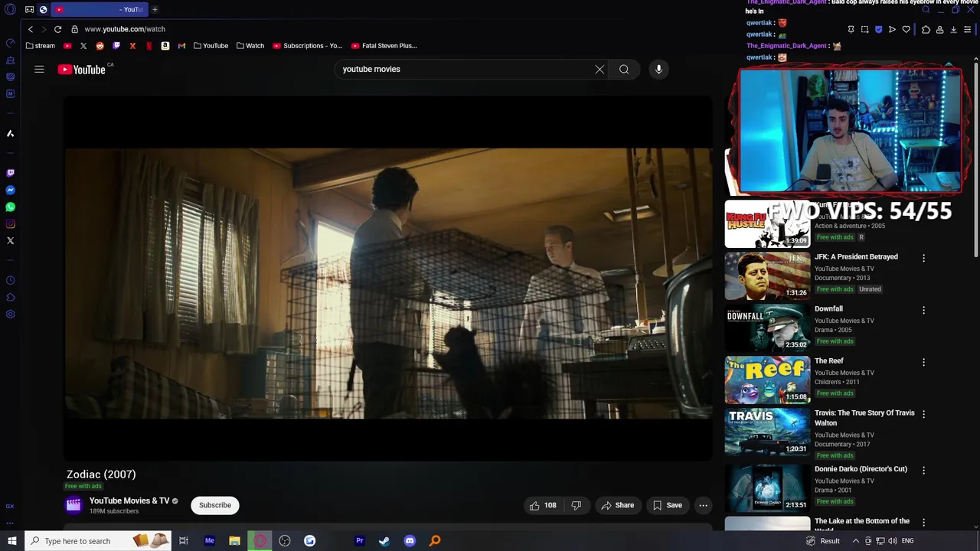
Task: Open options for Travis Walton documentary
Action: 923,414
